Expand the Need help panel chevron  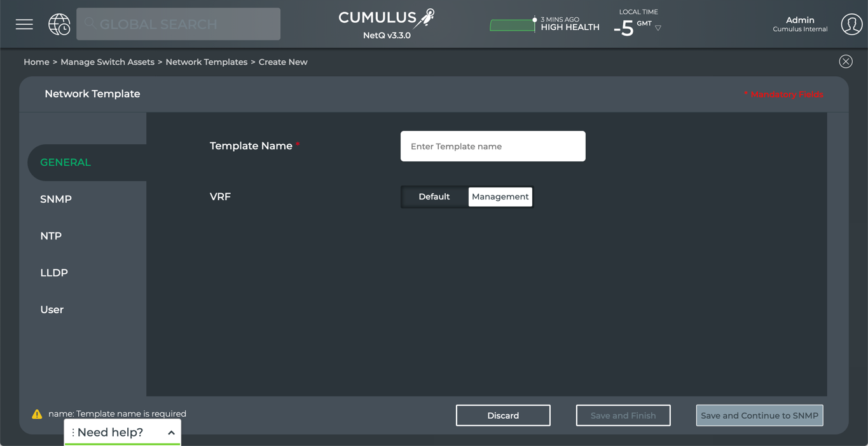(x=171, y=433)
